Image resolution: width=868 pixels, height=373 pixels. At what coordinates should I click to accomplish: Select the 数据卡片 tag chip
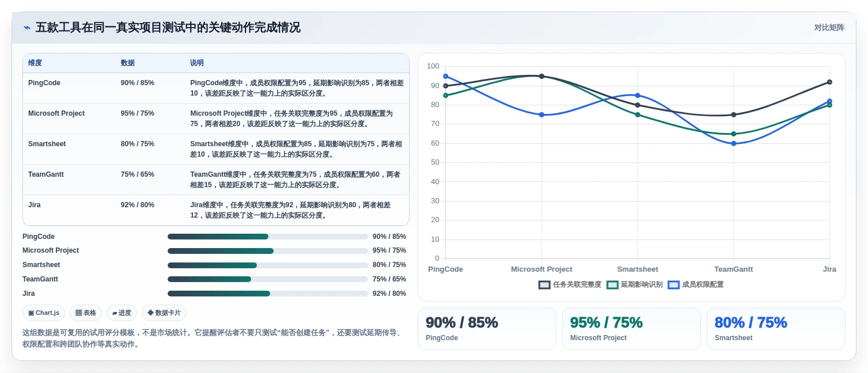(x=164, y=313)
